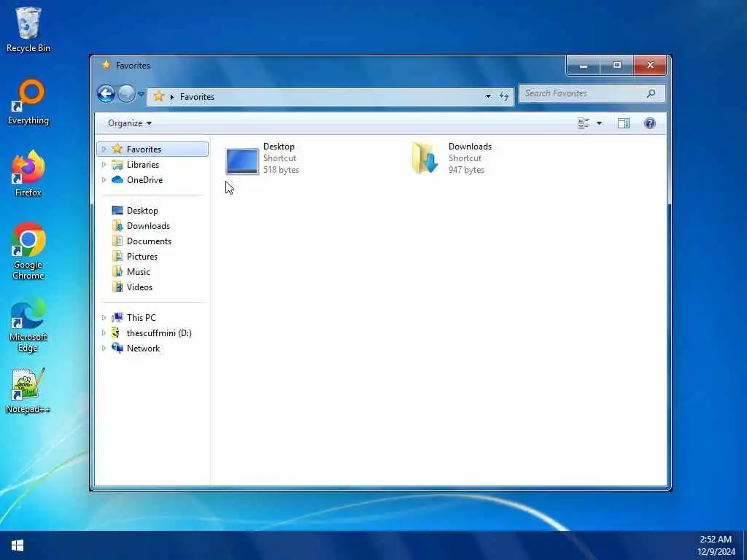The height and width of the screenshot is (560, 747).
Task: Expand the Network tree node
Action: coord(104,348)
